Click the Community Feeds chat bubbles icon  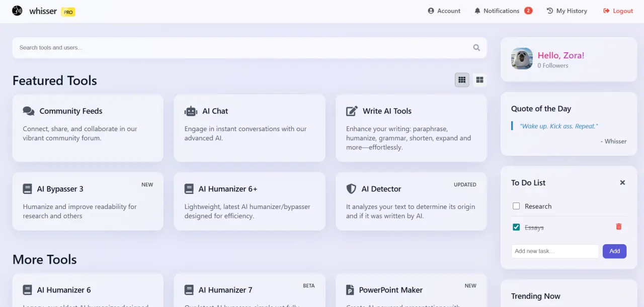click(29, 111)
